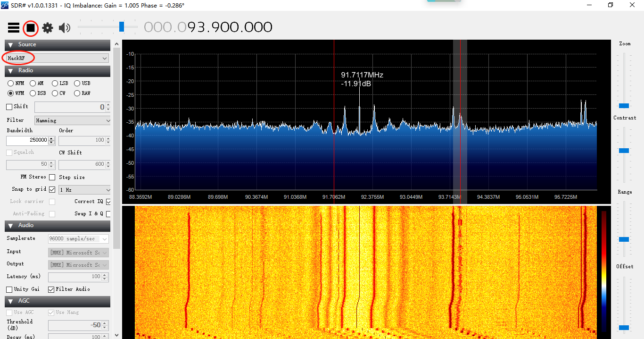Uncheck Snap to grid

point(52,189)
